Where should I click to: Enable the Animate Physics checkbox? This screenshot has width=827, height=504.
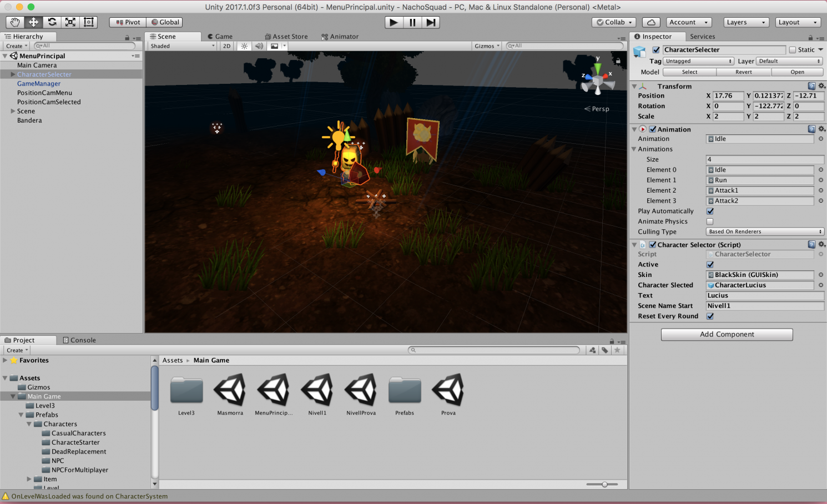click(710, 221)
